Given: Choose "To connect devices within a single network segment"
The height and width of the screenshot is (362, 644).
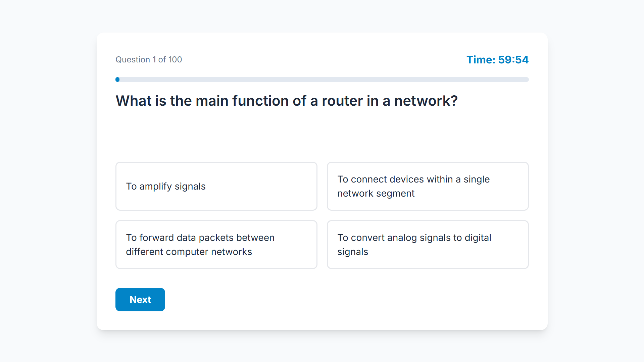Looking at the screenshot, I should click(x=428, y=186).
